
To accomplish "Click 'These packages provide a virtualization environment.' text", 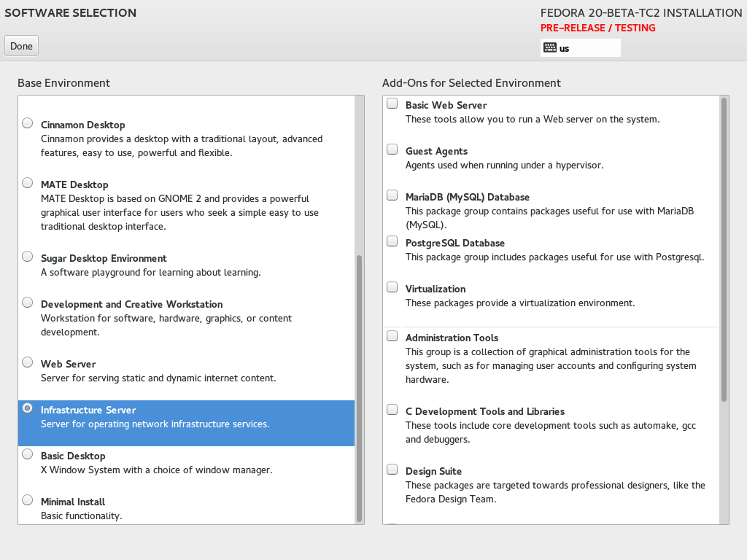I will (520, 303).
